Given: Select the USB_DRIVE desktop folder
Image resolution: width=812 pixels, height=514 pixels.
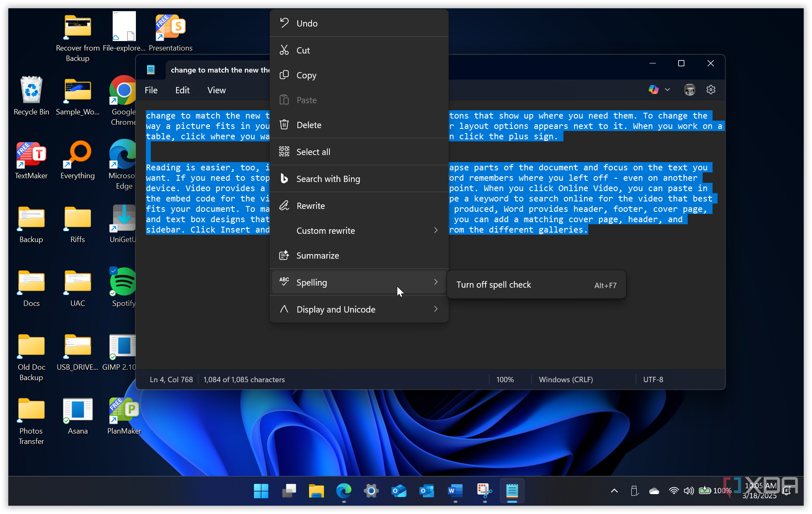Looking at the screenshot, I should point(77,352).
